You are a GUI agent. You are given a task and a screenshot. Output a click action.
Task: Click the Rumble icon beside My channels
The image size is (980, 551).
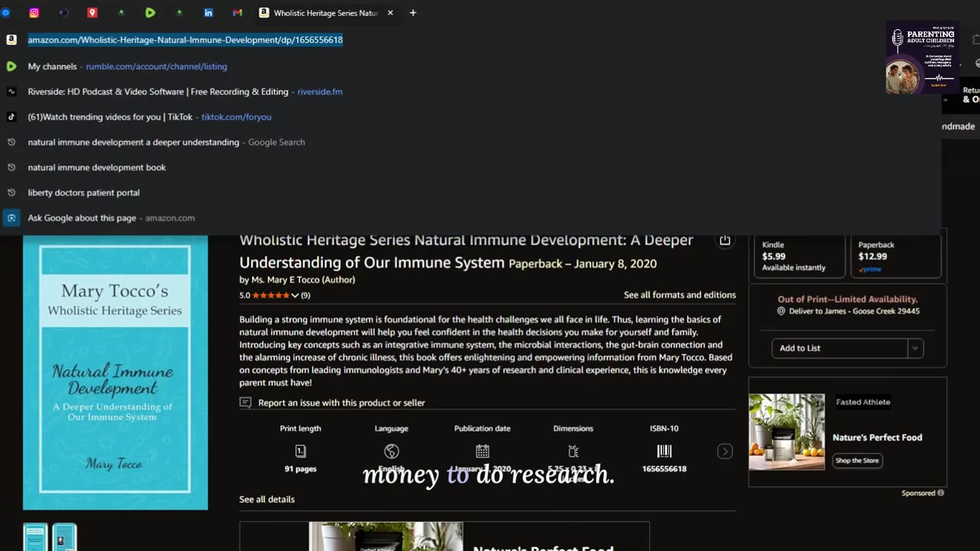(11, 67)
